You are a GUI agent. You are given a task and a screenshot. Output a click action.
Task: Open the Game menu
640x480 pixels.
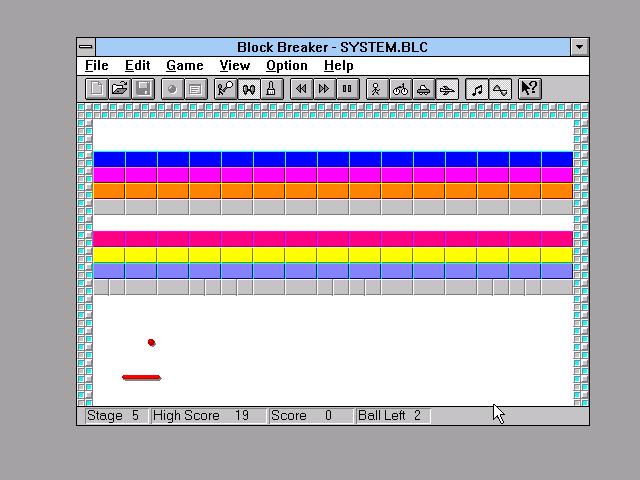pos(184,66)
